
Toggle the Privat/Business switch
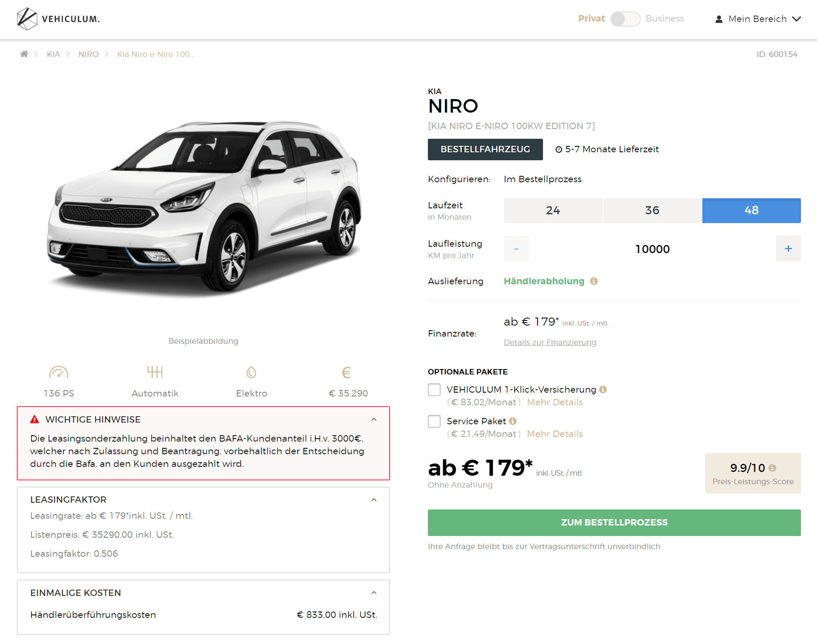point(625,19)
